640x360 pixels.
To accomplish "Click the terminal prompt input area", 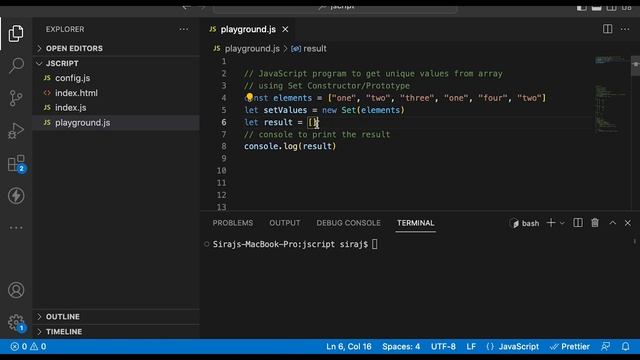I will click(x=375, y=244).
